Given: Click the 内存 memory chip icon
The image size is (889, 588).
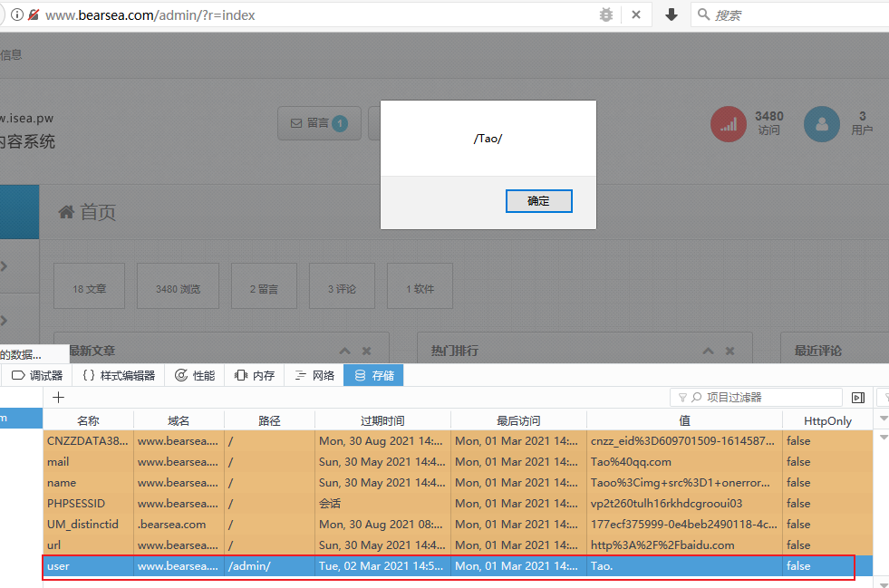Looking at the screenshot, I should [241, 375].
